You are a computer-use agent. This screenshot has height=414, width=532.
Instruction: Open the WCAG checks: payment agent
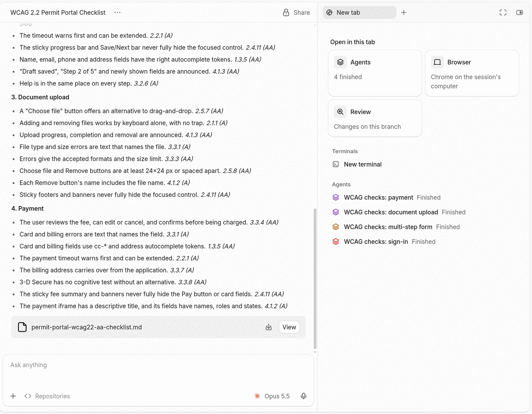(x=386, y=197)
